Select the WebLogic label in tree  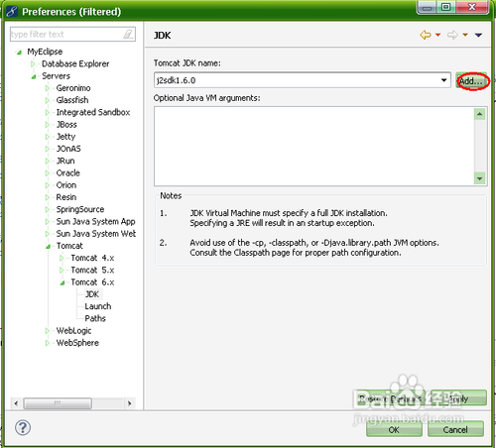coord(73,331)
